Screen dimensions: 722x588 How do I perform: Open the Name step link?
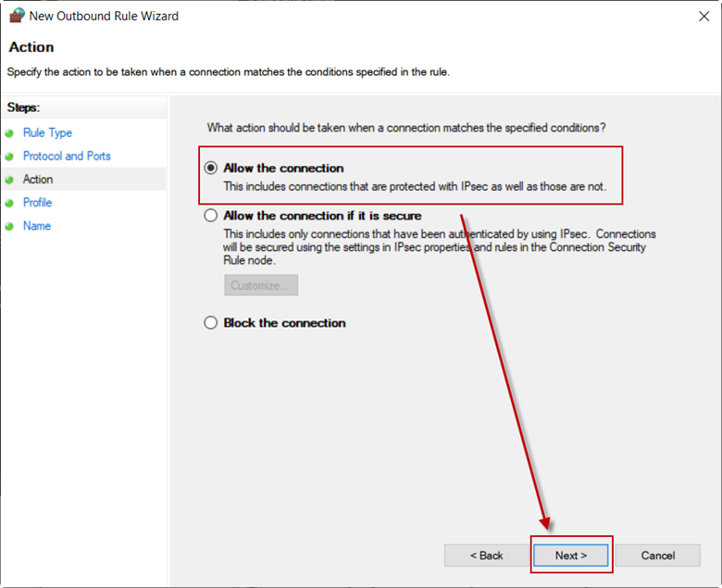pos(37,226)
